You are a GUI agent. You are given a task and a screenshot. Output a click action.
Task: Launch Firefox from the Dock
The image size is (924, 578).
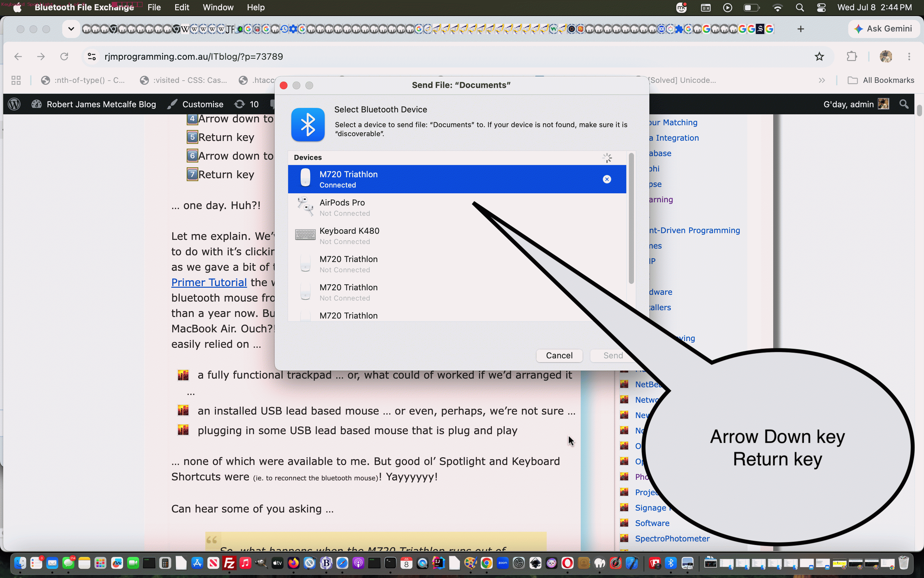pyautogui.click(x=293, y=563)
